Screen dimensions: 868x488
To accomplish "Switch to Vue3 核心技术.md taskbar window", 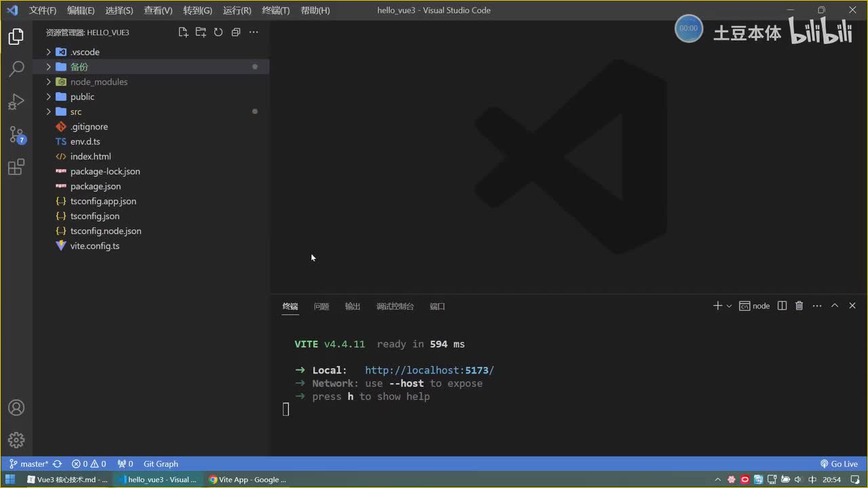I will 67,480.
